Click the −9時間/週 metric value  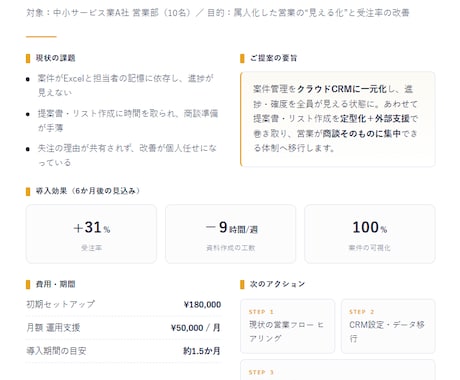pos(231,228)
